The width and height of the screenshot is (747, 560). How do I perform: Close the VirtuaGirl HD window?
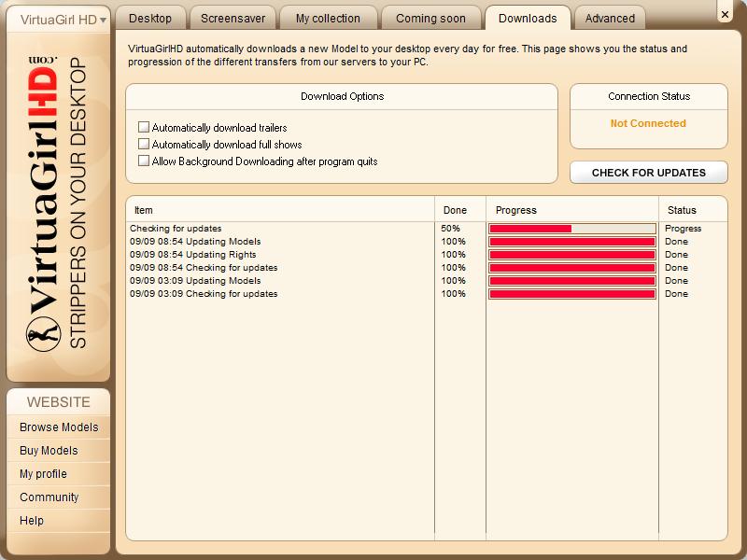tap(725, 14)
